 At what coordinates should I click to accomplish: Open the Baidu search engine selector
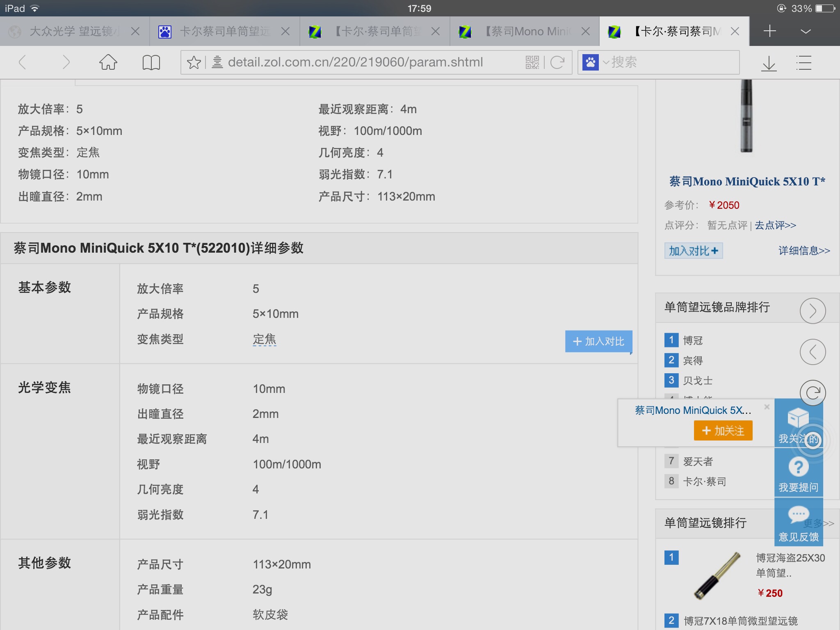(596, 62)
